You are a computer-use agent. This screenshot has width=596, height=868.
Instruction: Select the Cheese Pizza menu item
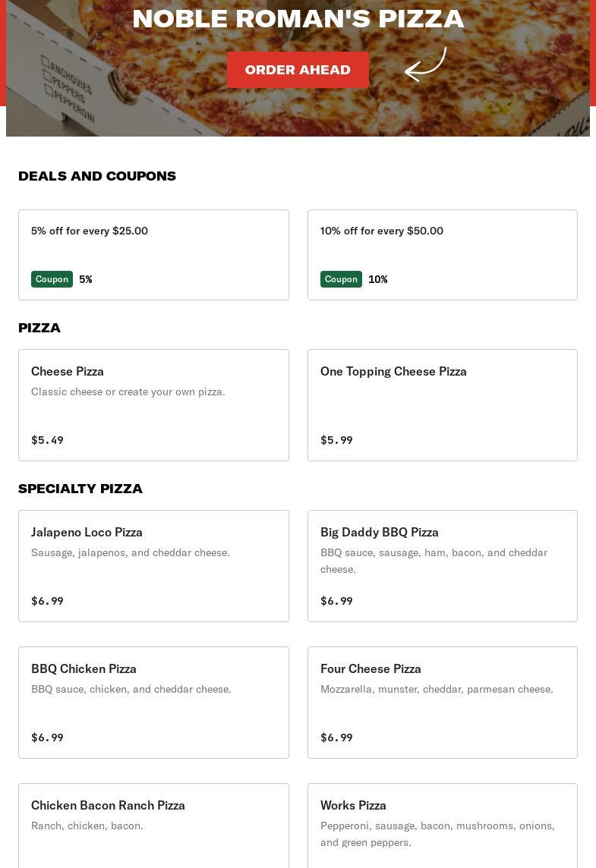[153, 404]
